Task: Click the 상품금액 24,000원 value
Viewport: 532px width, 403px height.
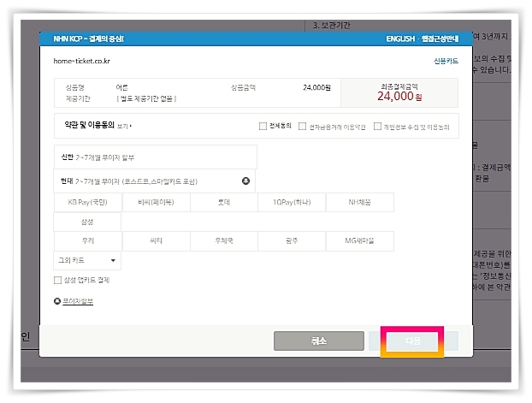Action: (x=316, y=87)
